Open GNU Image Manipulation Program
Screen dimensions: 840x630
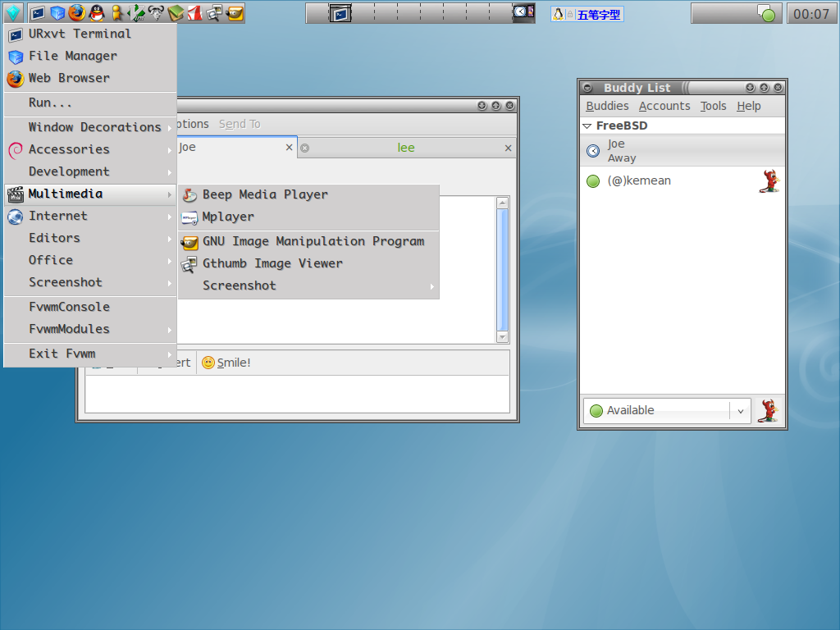click(308, 242)
